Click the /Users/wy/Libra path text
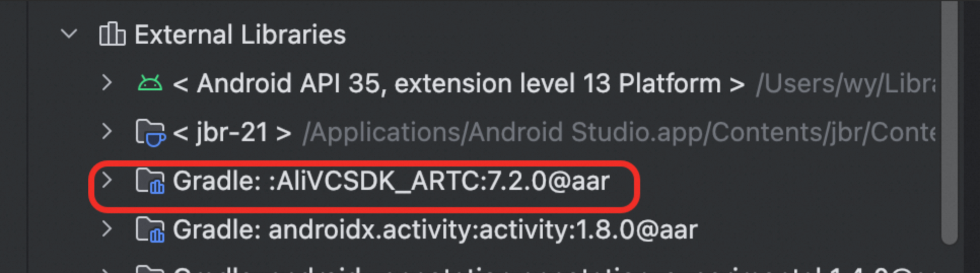This screenshot has height=273, width=980. [846, 84]
